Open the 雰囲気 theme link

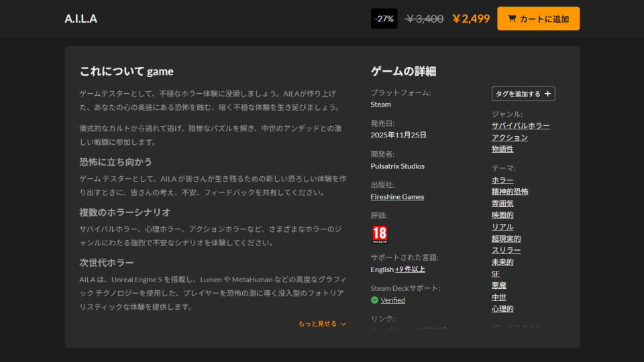(x=502, y=203)
